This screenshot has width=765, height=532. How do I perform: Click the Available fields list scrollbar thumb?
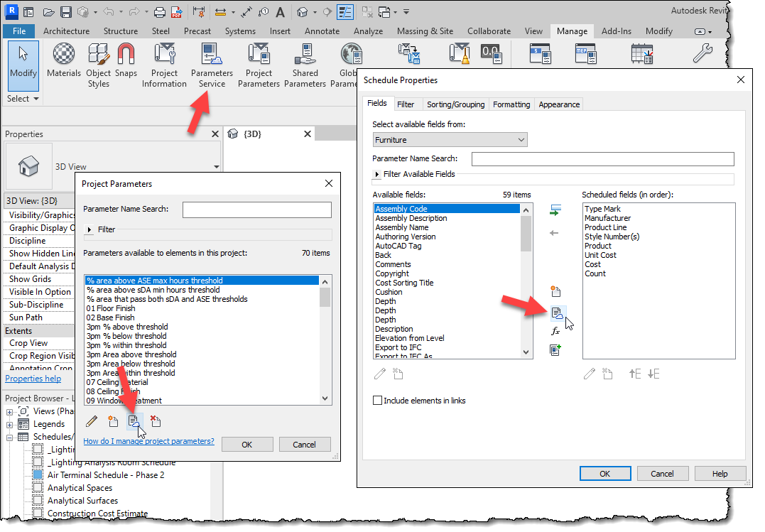526,233
